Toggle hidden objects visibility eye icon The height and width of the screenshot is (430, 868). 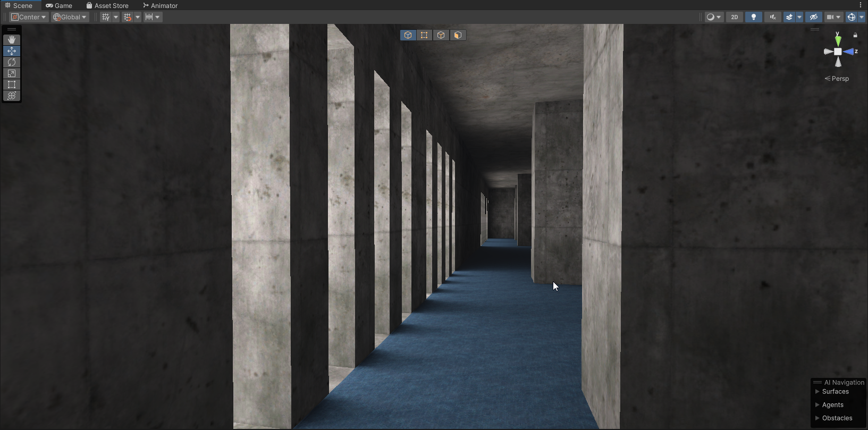[x=813, y=17]
